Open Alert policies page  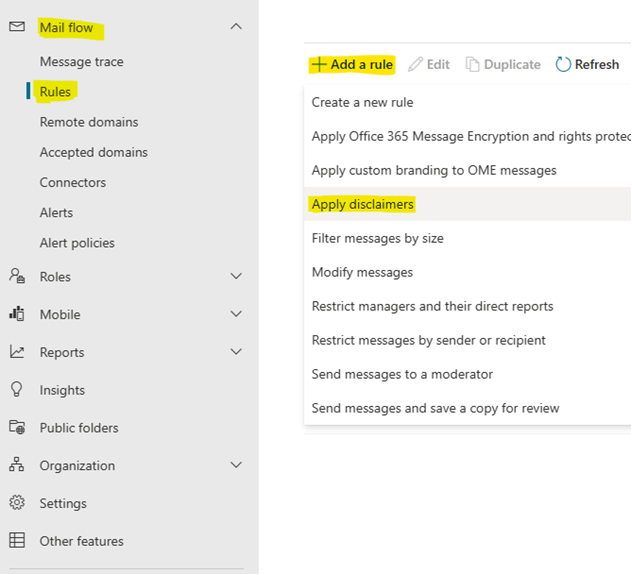pyautogui.click(x=77, y=243)
